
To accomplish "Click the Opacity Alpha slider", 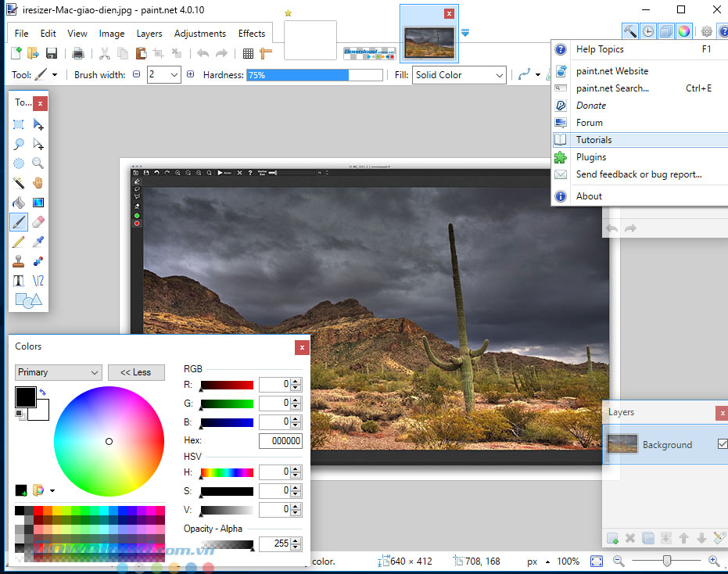I will pyautogui.click(x=227, y=544).
